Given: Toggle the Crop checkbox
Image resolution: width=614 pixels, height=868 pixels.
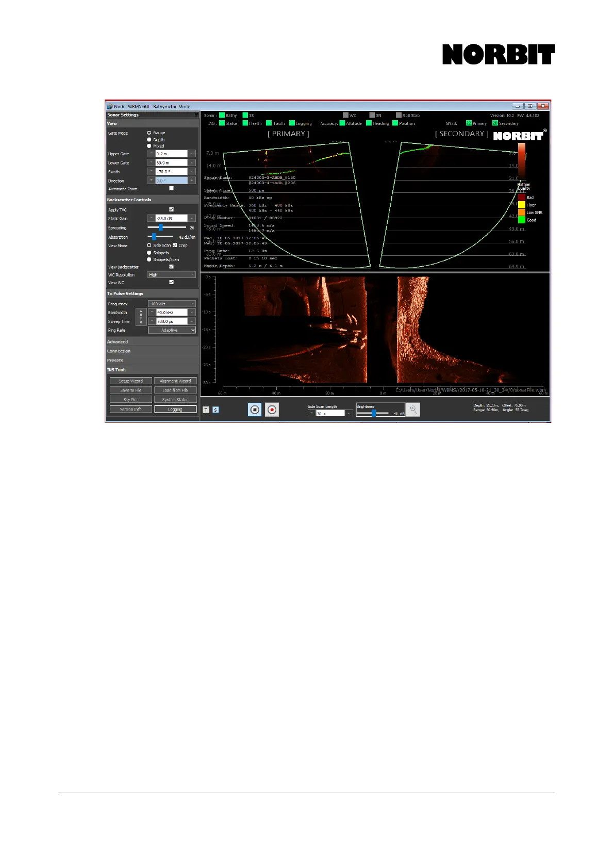Looking at the screenshot, I should 175,245.
